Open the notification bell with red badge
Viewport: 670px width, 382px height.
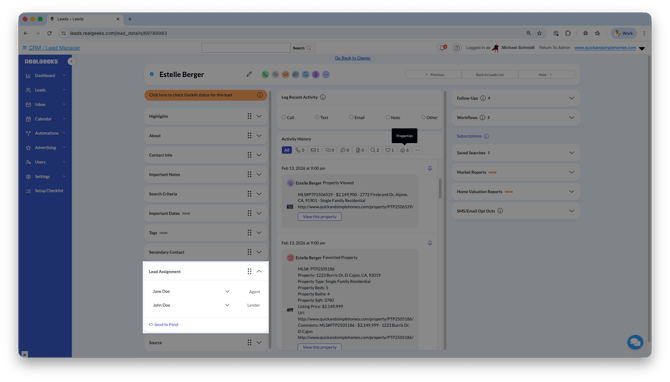coord(443,48)
